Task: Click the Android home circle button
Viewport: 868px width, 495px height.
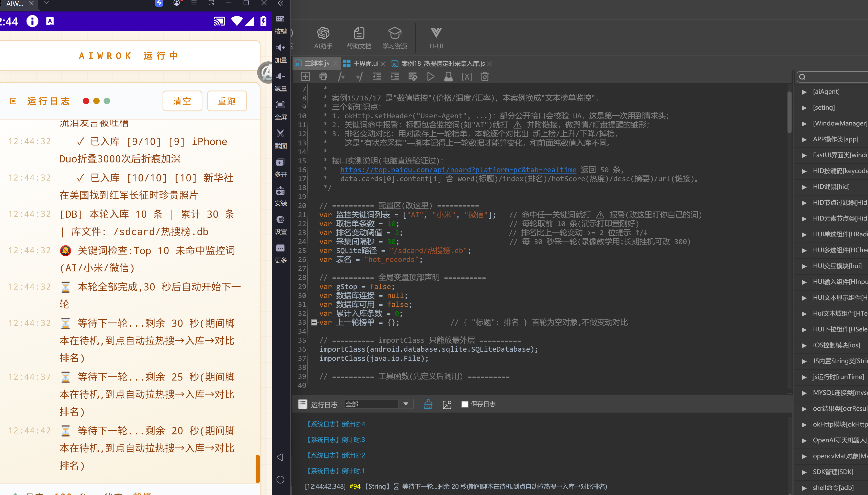Action: click(x=280, y=479)
